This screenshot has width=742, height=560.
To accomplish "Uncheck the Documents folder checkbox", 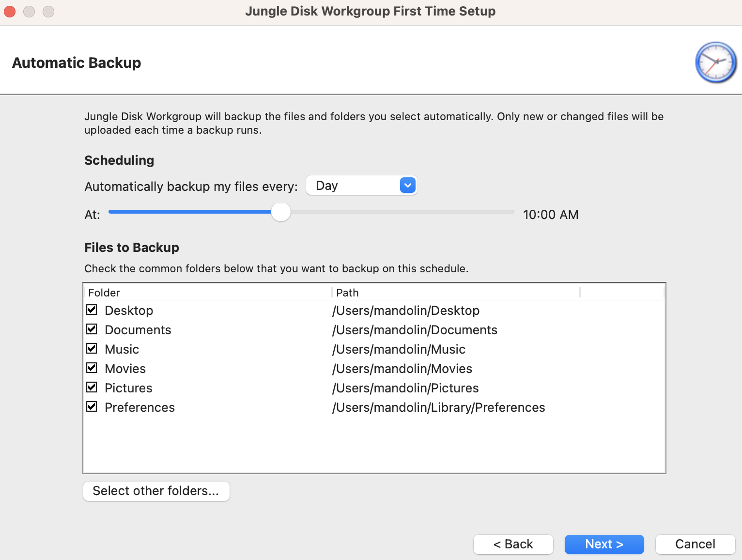I will tap(92, 329).
